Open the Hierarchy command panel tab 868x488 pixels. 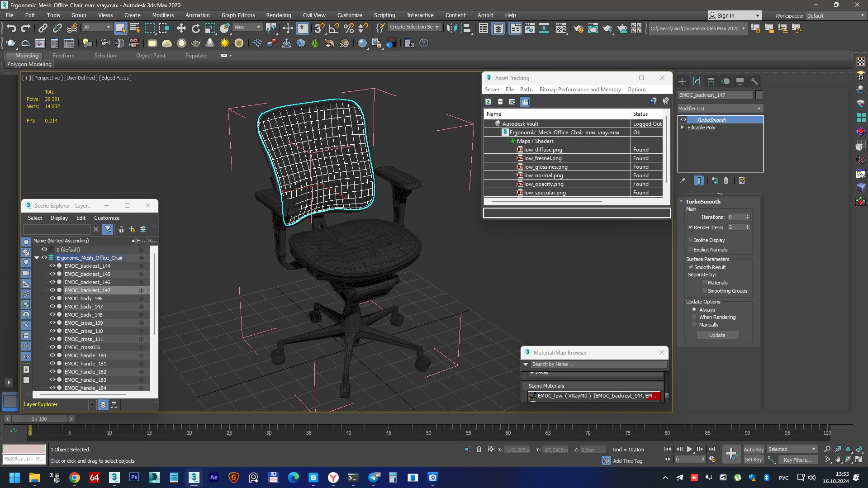tap(711, 81)
